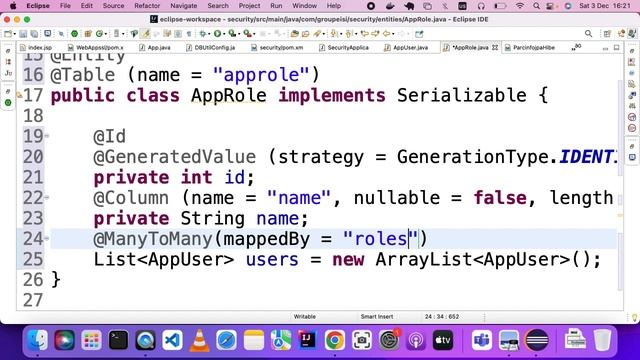Click the Wi-Fi icon in menu bar
Image resolution: width=640 pixels, height=360 pixels.
(520, 6)
